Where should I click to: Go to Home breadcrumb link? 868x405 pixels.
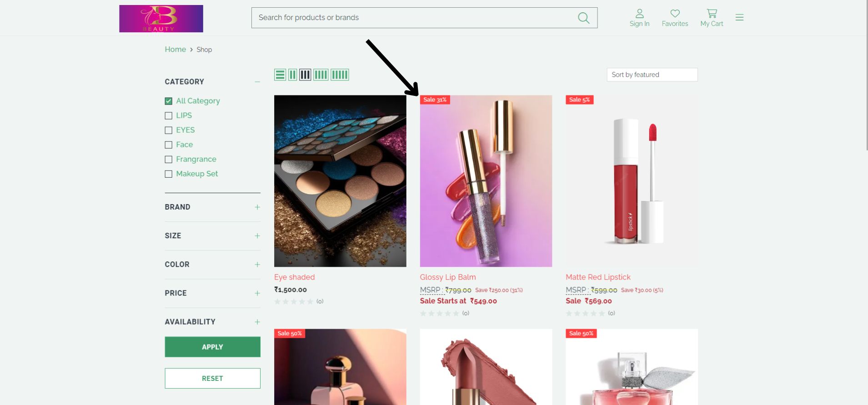pyautogui.click(x=175, y=49)
